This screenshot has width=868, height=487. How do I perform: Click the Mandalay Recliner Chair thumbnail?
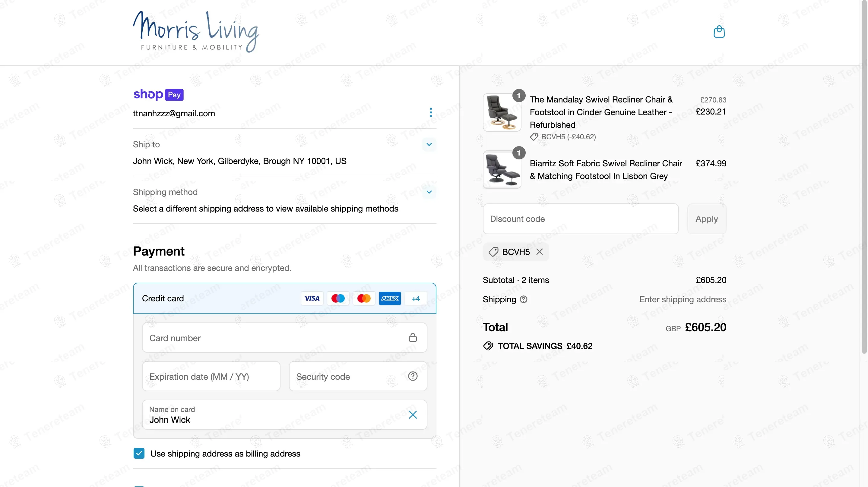502,112
